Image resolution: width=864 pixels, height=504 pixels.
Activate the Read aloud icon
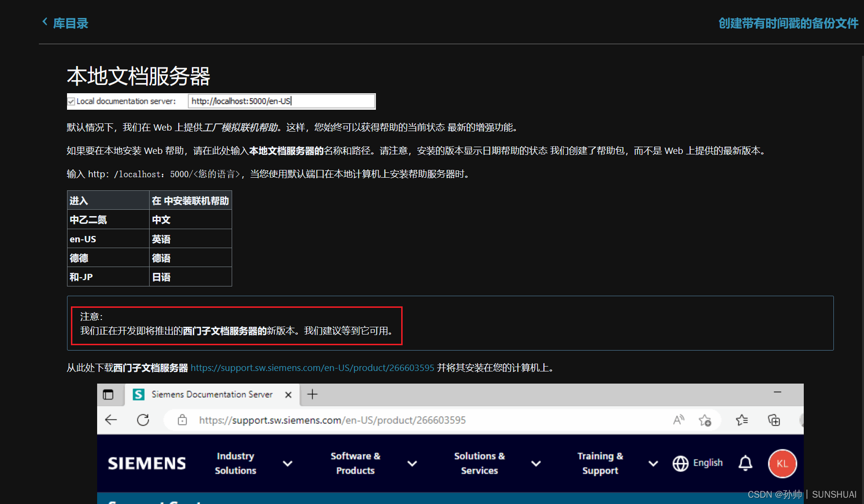click(x=678, y=420)
